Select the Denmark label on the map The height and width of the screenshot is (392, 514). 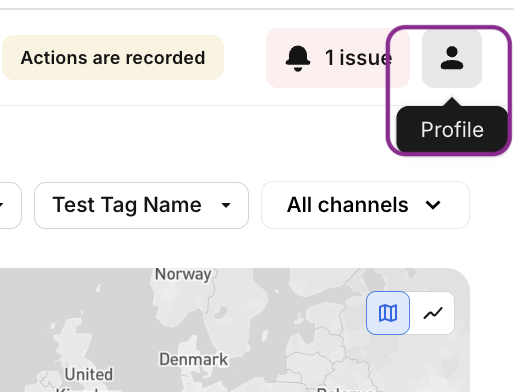coord(194,360)
